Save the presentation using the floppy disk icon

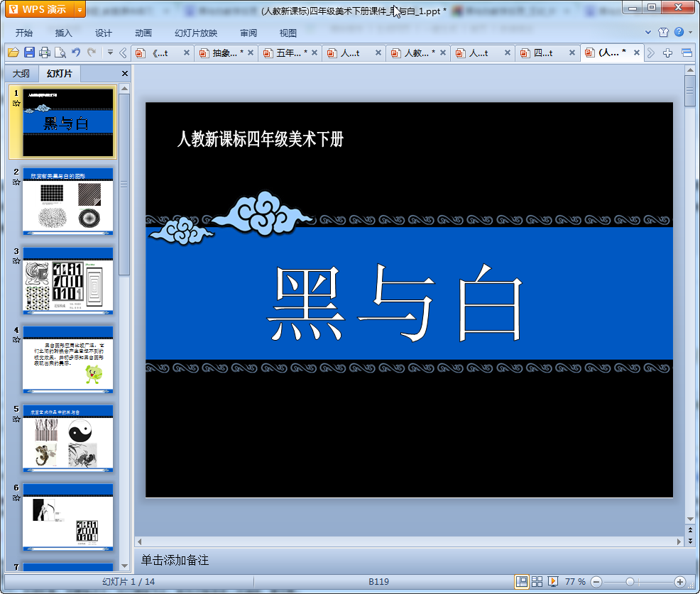click(30, 53)
